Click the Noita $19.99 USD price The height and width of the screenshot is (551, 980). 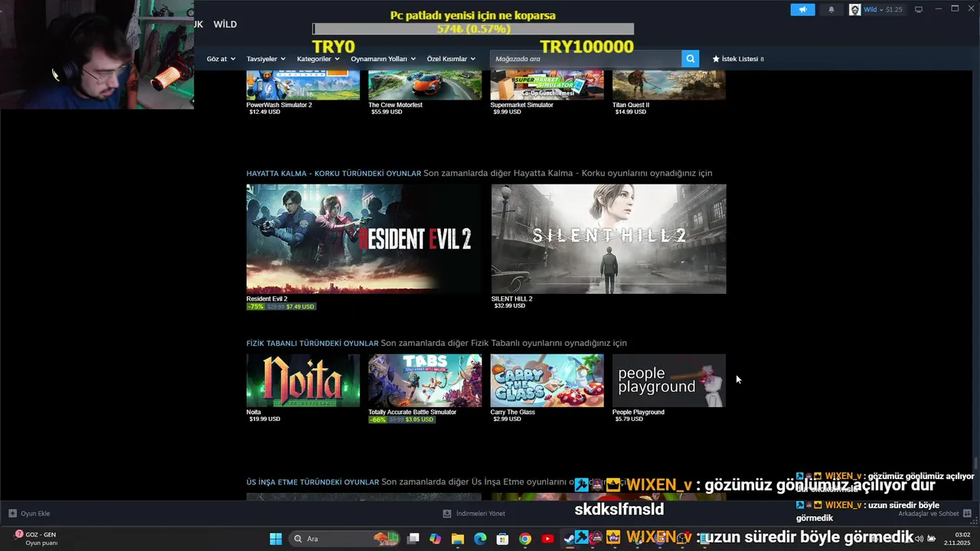coord(264,419)
